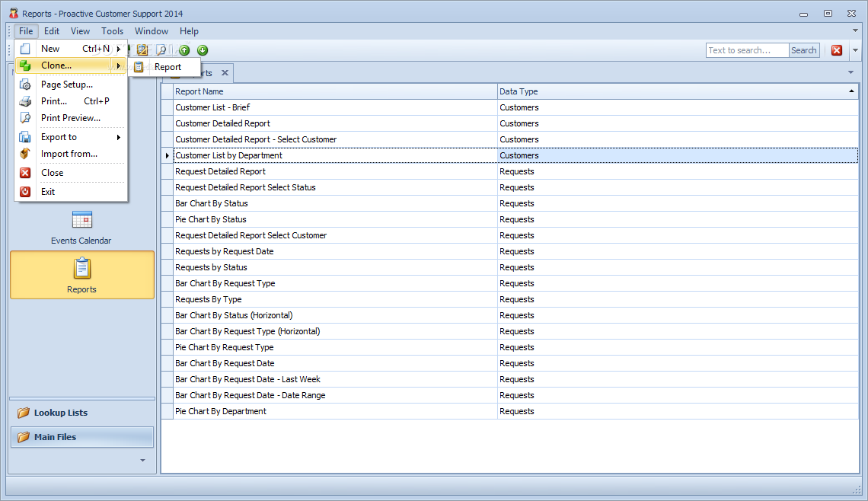Open the report designer toolbar icon
The image size is (868, 501).
tap(142, 50)
